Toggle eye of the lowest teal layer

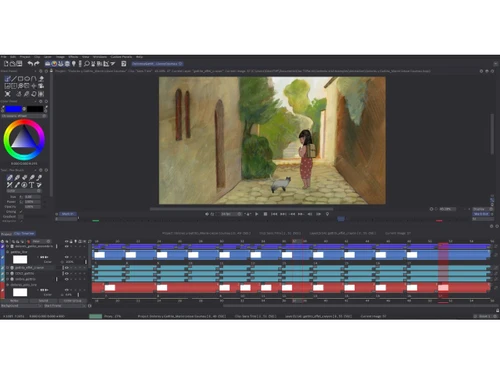66,279
